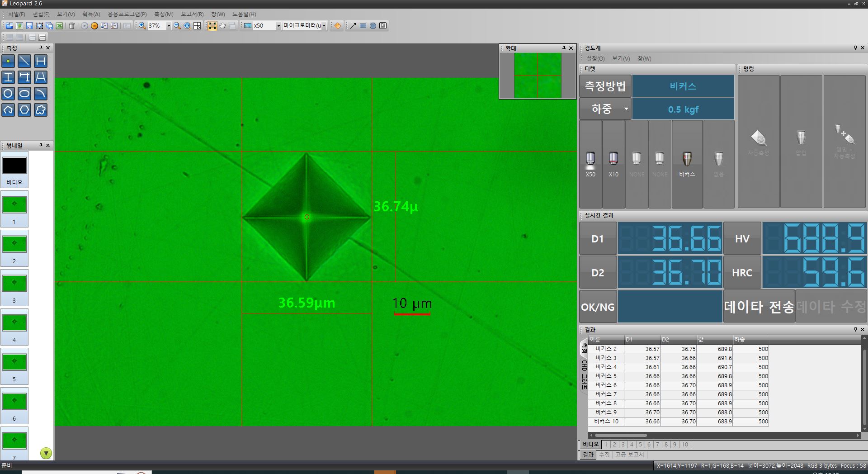Click the orange pause video icon
The image size is (868, 474).
94,26
